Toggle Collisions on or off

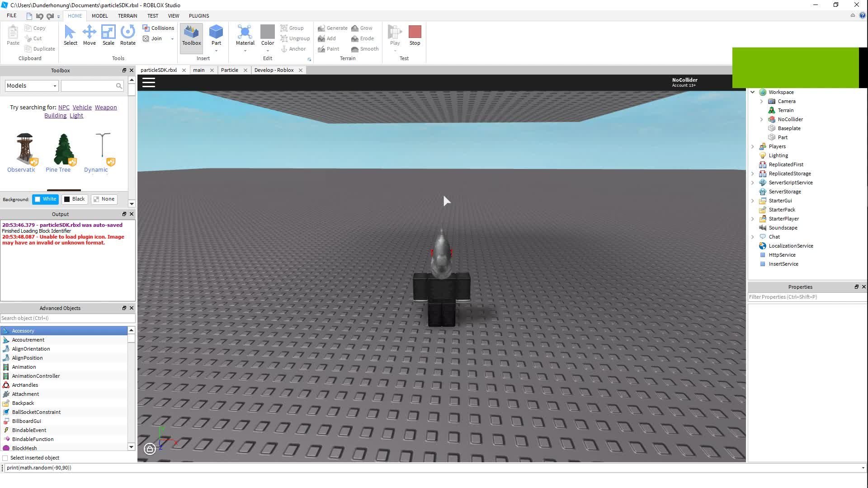[x=157, y=28]
